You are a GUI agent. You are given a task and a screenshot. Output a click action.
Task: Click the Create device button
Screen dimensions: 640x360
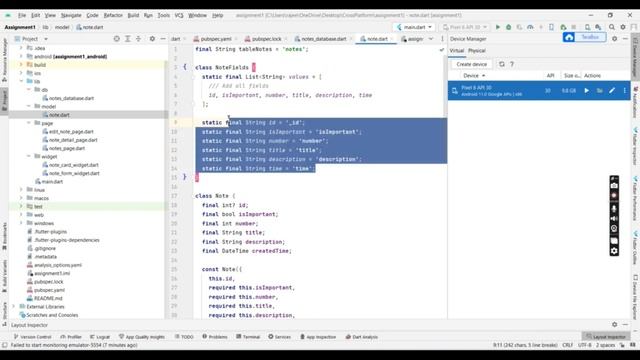click(471, 64)
